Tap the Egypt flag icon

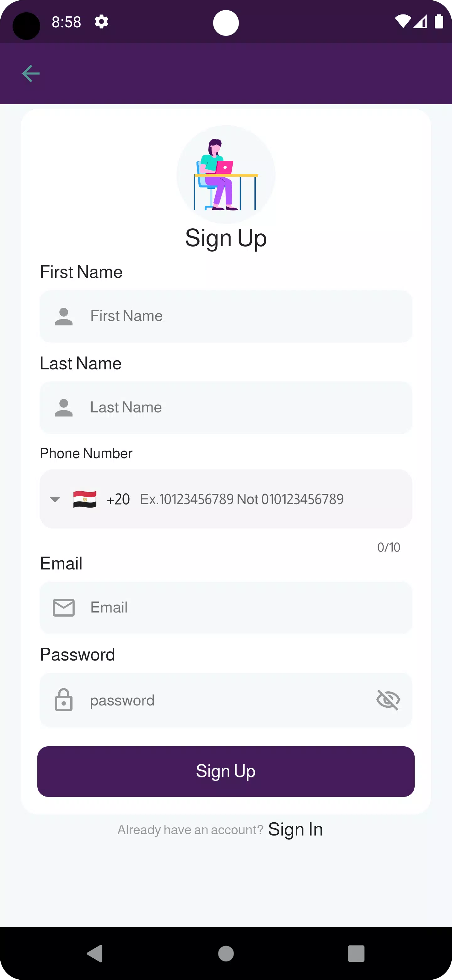point(85,499)
